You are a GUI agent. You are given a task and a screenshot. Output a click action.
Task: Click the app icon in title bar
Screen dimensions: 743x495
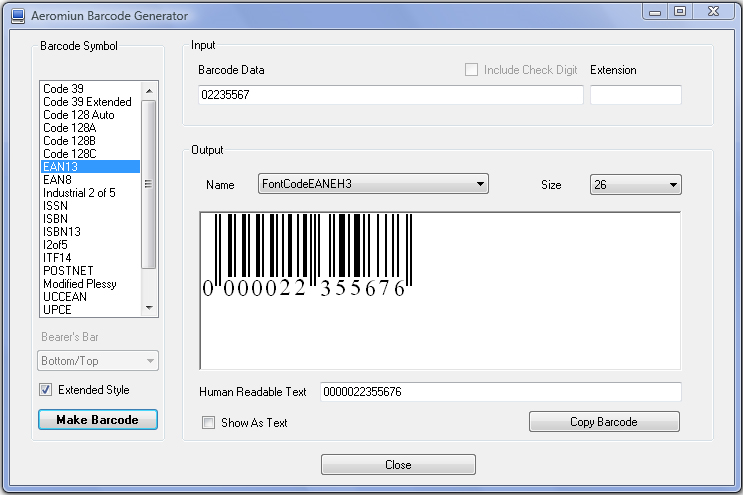(17, 16)
